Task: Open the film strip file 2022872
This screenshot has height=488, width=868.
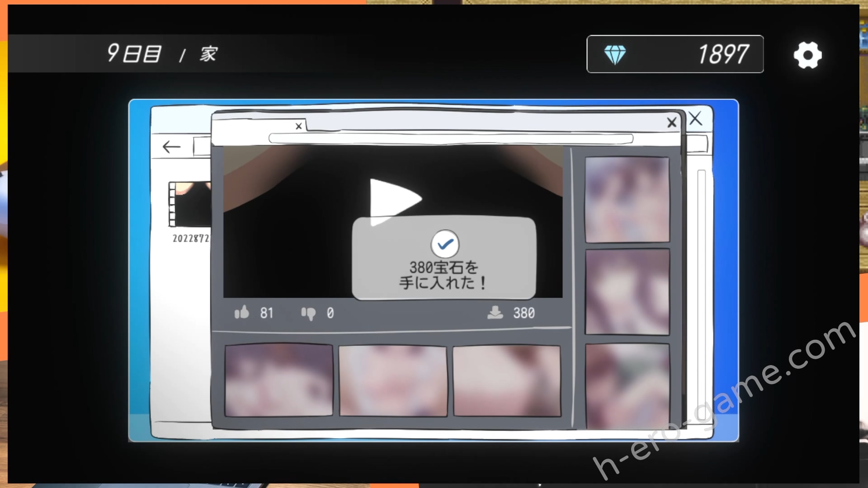Action: pos(190,205)
